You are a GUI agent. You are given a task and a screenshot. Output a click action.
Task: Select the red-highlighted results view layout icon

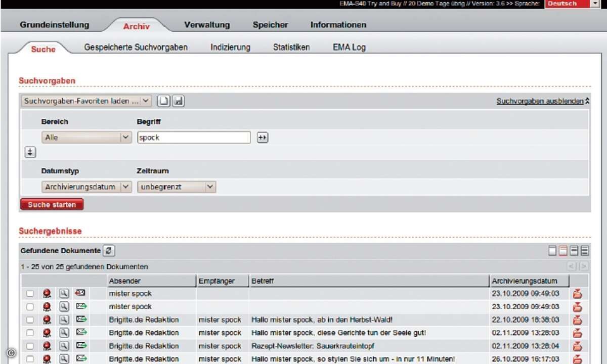tap(563, 251)
